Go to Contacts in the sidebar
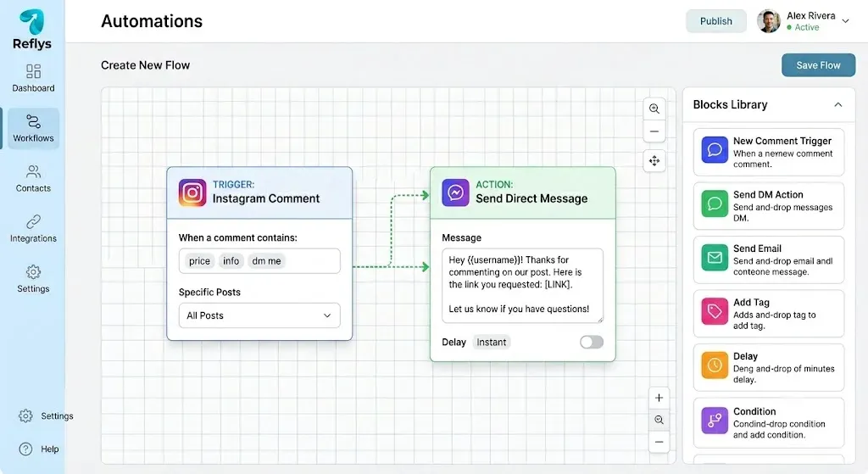Screen dimensions: 868x474 point(33,178)
